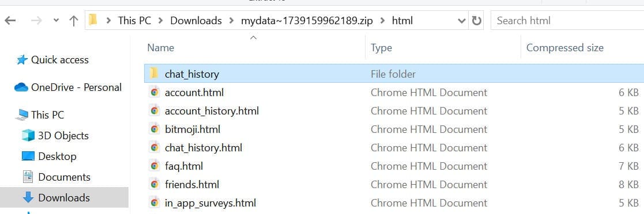Select the friends.html Chrome icon
Screen dimensions: 644x214
click(x=155, y=185)
